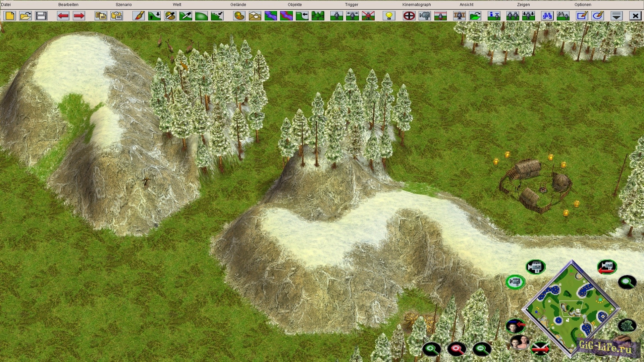Toggle the highlighted green camera button

click(x=515, y=282)
